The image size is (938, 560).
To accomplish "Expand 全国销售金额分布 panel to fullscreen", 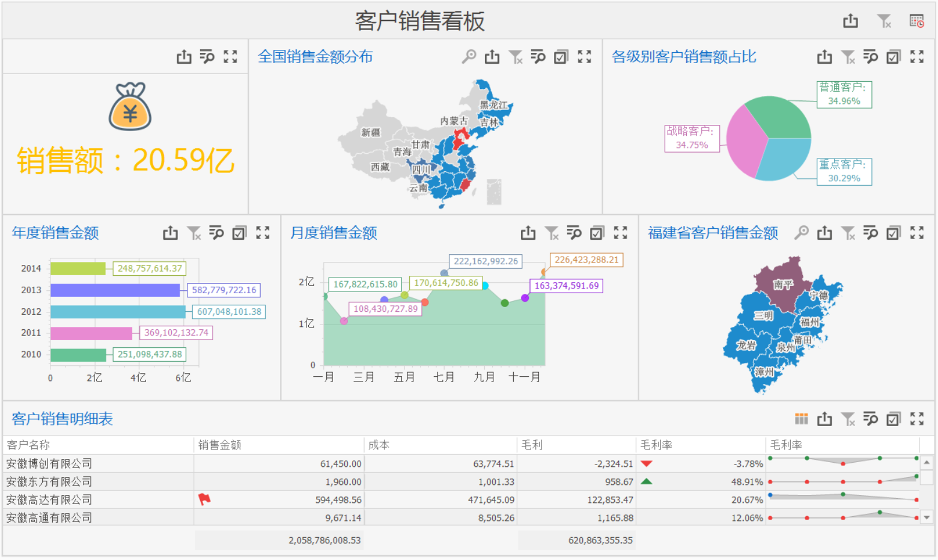I will pos(584,56).
